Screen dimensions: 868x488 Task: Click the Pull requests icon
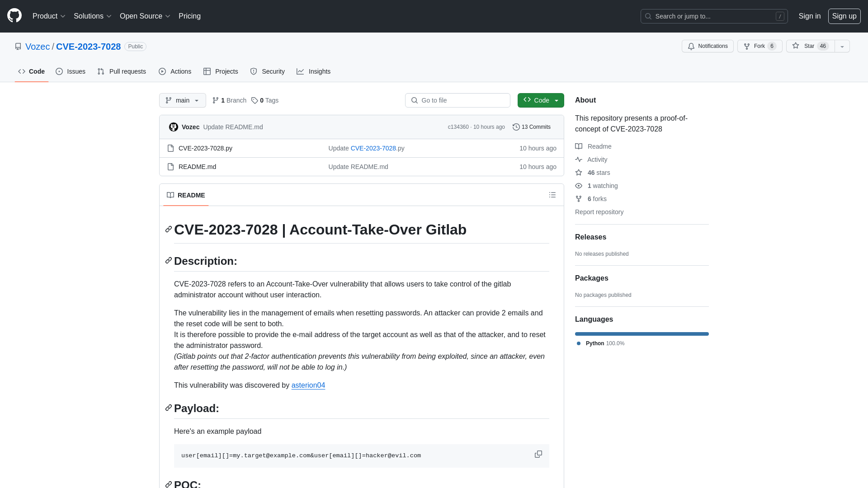pos(101,71)
